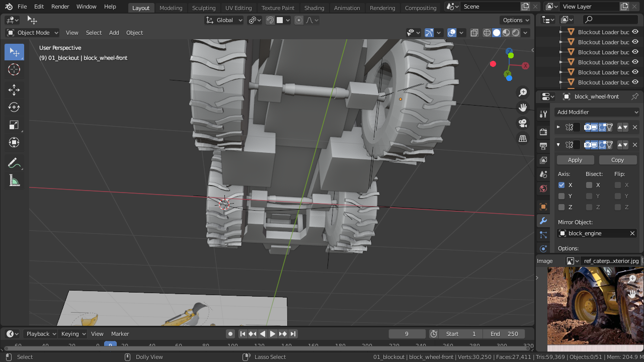This screenshot has width=644, height=362.
Task: Play the animation forward
Action: 273,334
